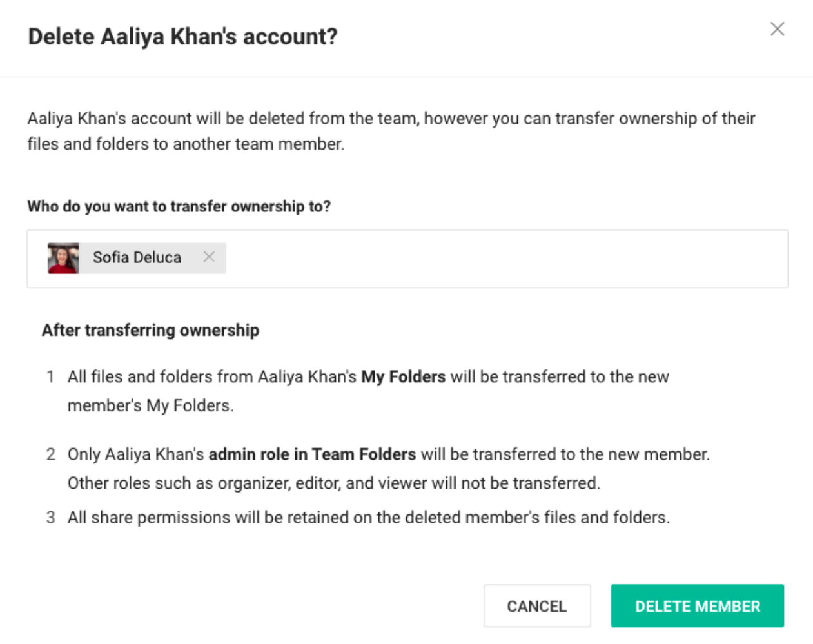Click the dialog title about Aaliya Khan

point(183,37)
